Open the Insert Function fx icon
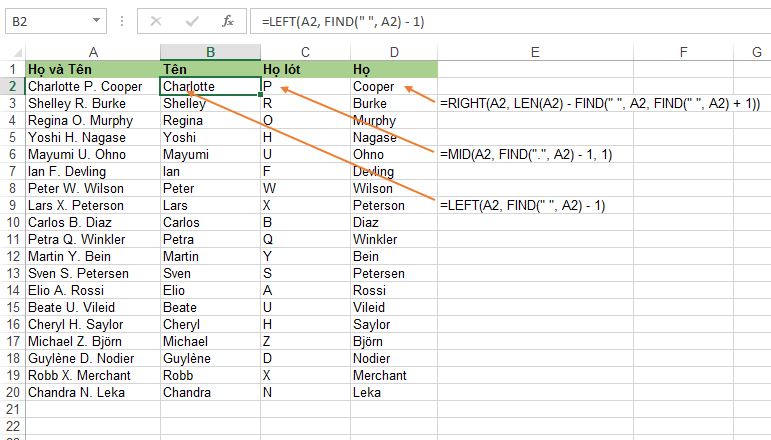The height and width of the screenshot is (440, 771). [228, 21]
